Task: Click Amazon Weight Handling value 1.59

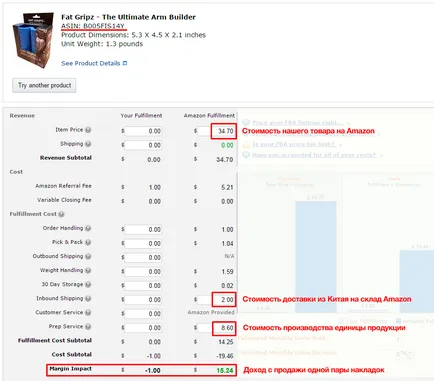Action: [227, 272]
